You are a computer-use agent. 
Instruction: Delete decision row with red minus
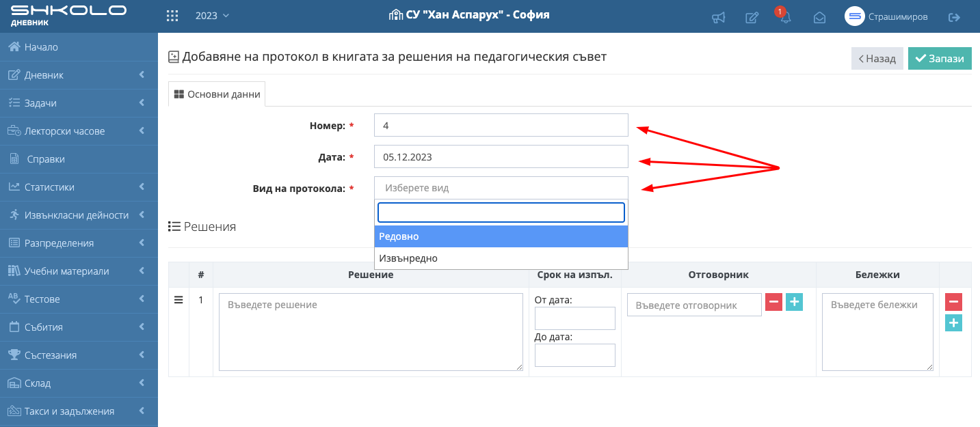tap(953, 302)
